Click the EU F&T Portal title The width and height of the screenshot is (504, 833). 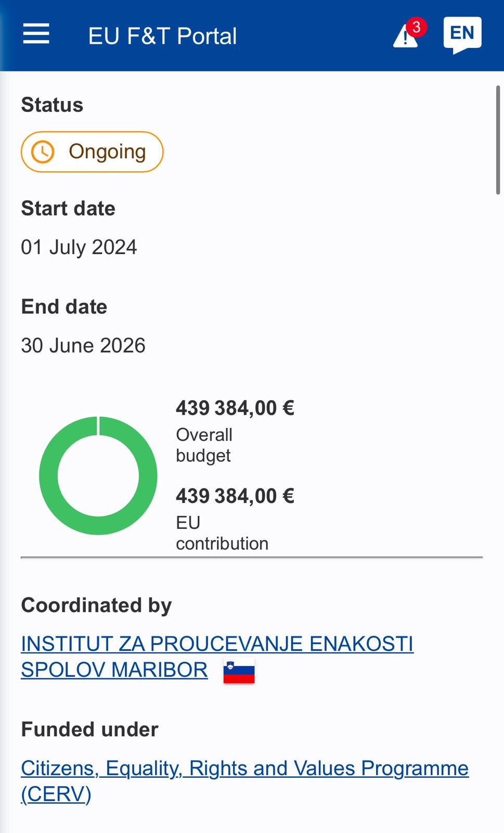162,36
